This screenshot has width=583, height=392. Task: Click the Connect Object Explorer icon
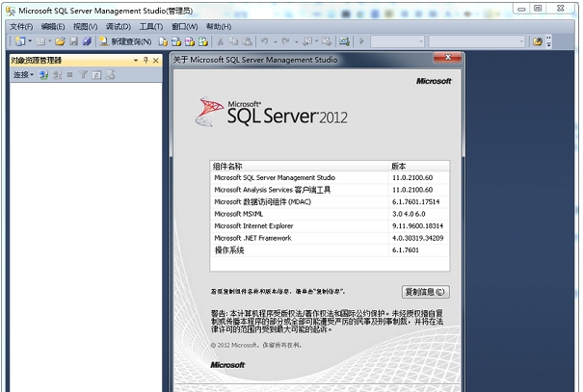44,75
